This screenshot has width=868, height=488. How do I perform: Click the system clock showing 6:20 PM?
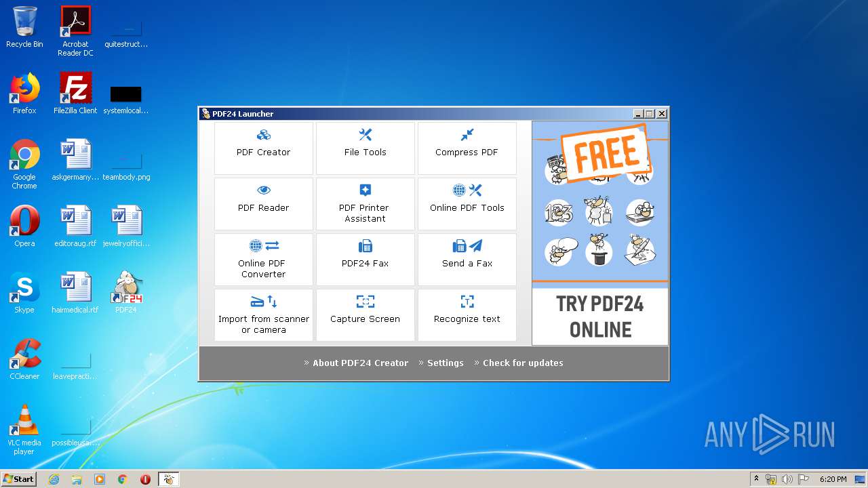833,479
